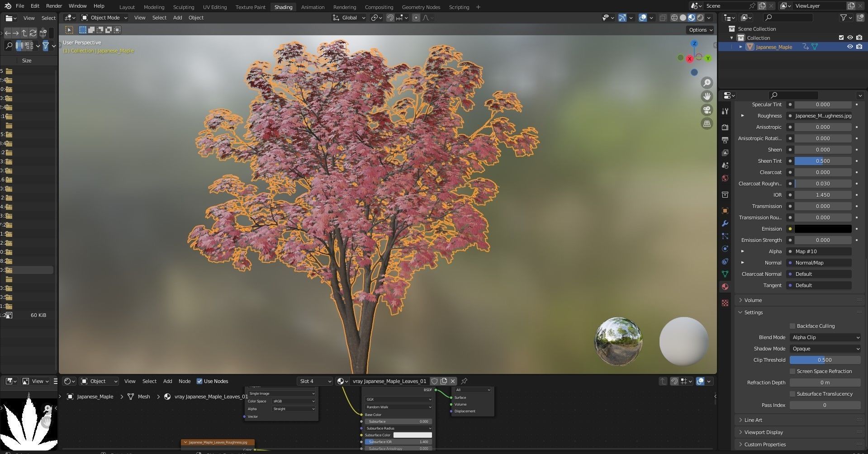
Task: Open the Physics properties tab
Action: tap(725, 249)
